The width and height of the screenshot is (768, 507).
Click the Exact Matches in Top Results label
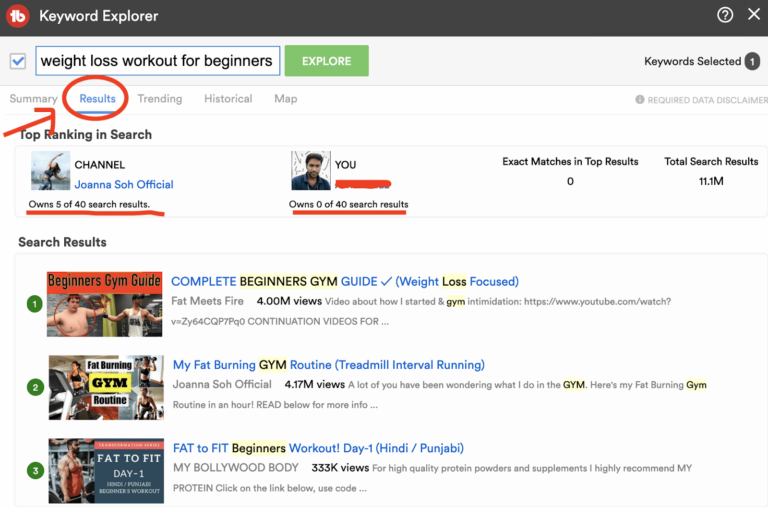coord(570,162)
